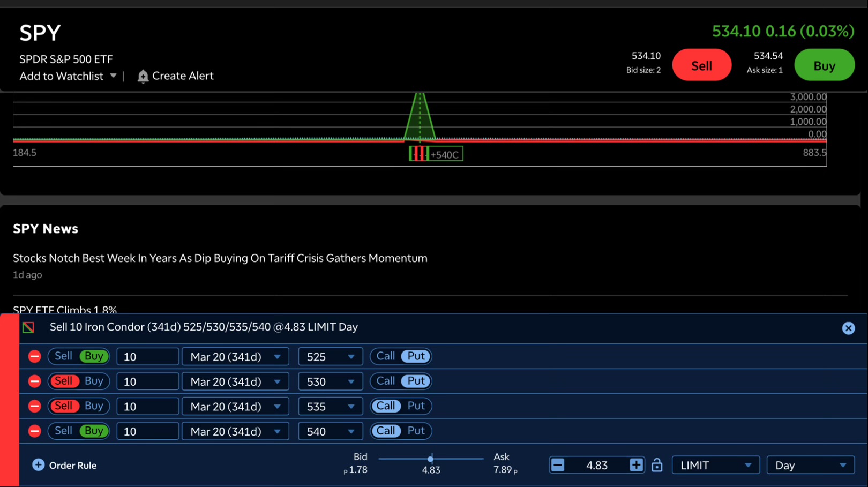Switch 535 leg to Buy
The width and height of the screenshot is (868, 487).
point(94,406)
